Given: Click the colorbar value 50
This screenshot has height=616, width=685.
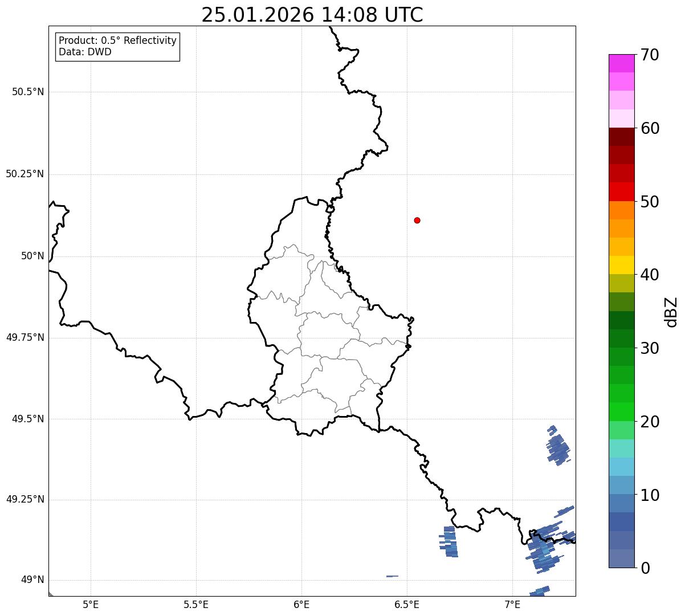Looking at the screenshot, I should pos(650,202).
